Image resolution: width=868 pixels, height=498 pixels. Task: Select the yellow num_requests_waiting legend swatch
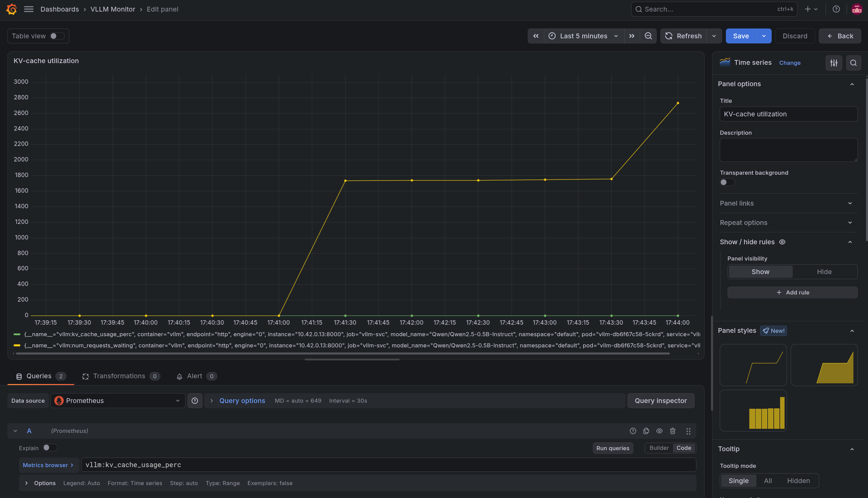(17, 345)
